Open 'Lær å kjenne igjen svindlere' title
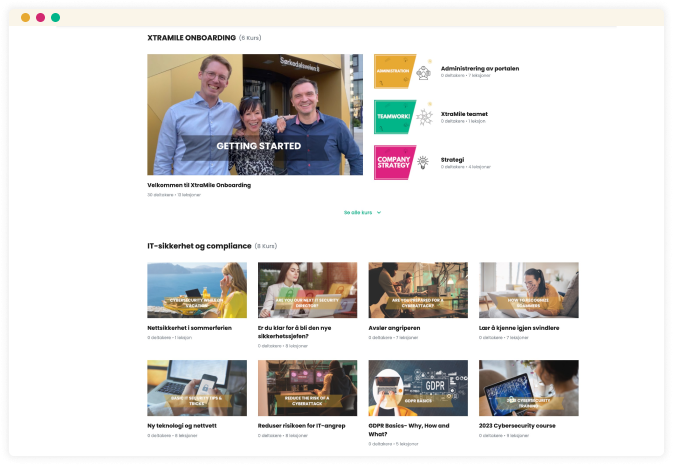 pyautogui.click(x=519, y=328)
